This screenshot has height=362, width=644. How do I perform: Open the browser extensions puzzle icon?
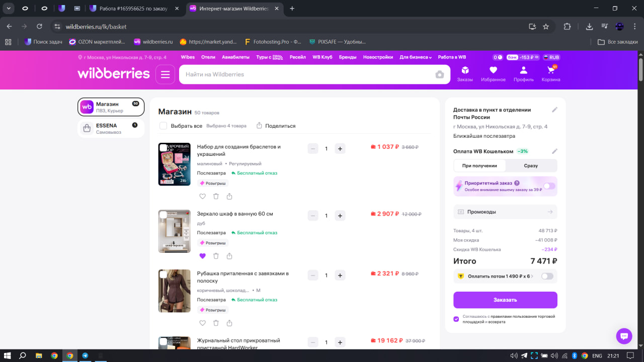[568, 27]
